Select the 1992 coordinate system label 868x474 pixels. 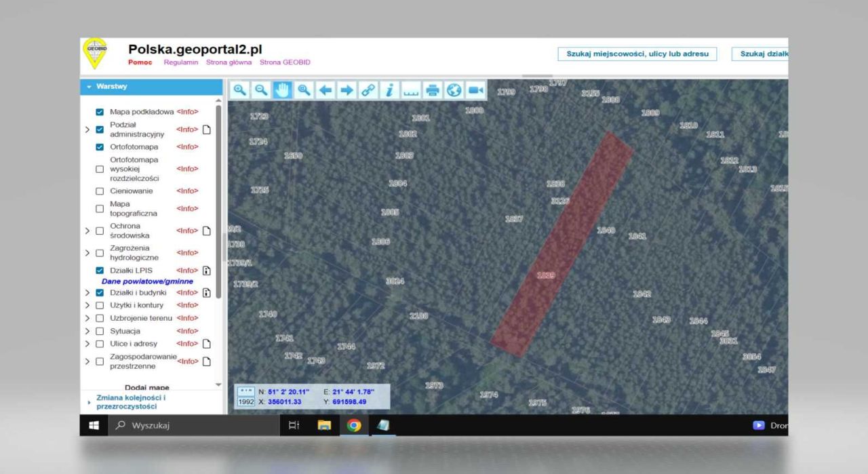[x=245, y=401]
